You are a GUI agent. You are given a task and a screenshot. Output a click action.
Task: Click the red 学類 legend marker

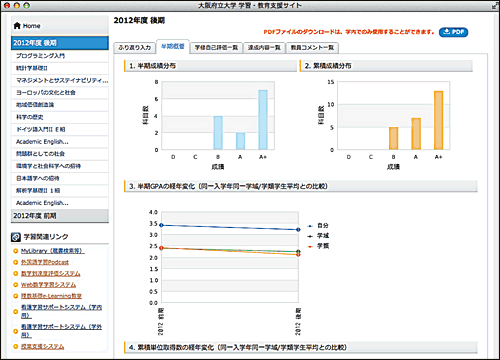310,246
